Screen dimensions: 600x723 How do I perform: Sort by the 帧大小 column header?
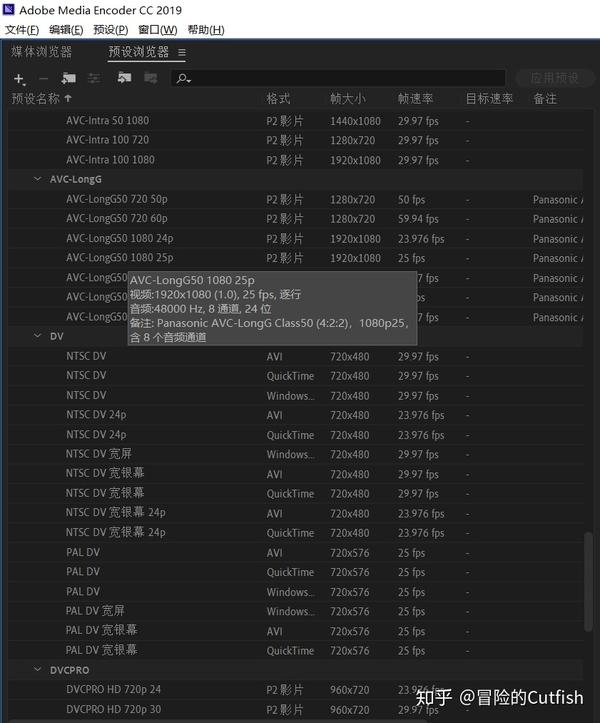348,98
